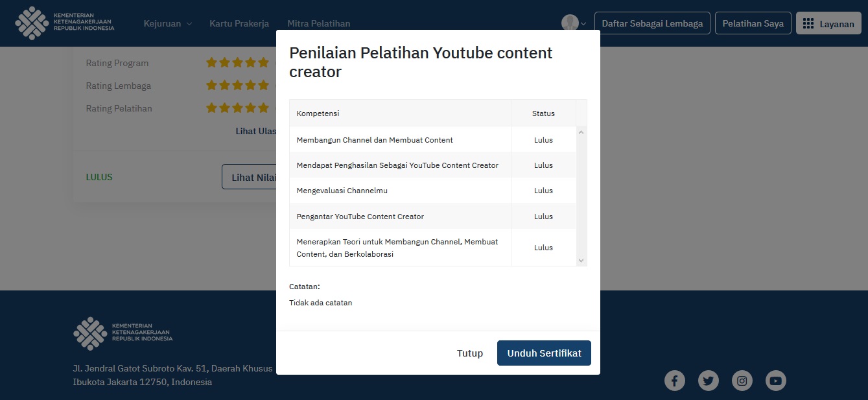
Task: Click the table scrollbar up arrow
Action: (581, 132)
